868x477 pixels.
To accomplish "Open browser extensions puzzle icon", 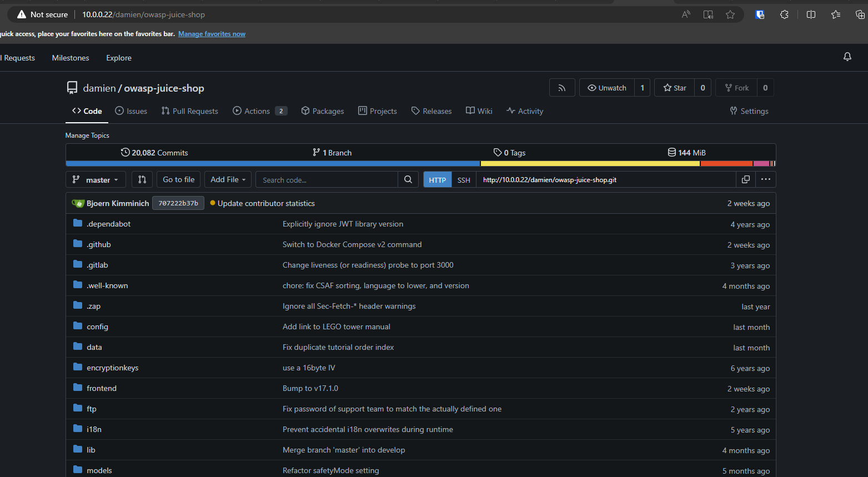I will (784, 14).
